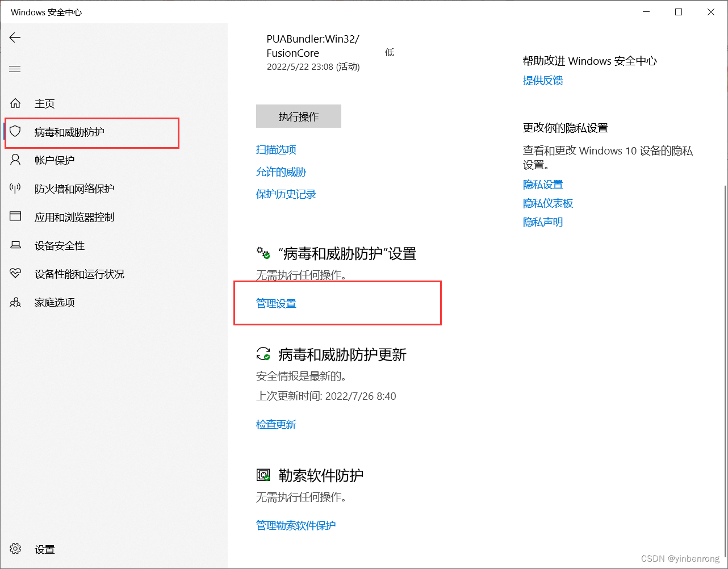Open 设备安全性 section

(x=60, y=245)
